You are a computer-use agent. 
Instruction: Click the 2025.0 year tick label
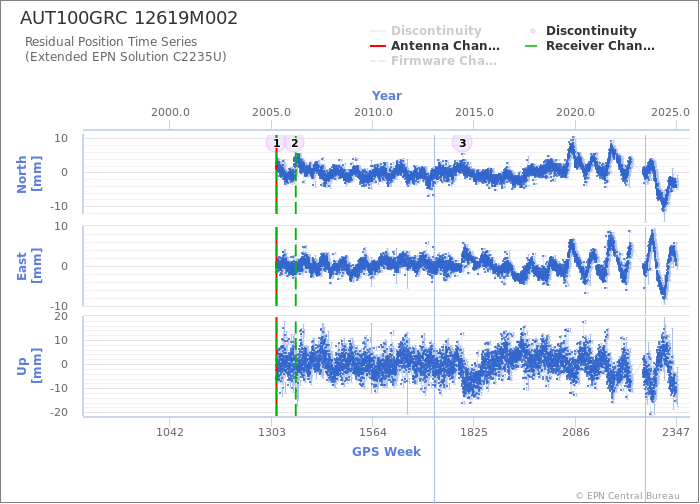tap(670, 112)
